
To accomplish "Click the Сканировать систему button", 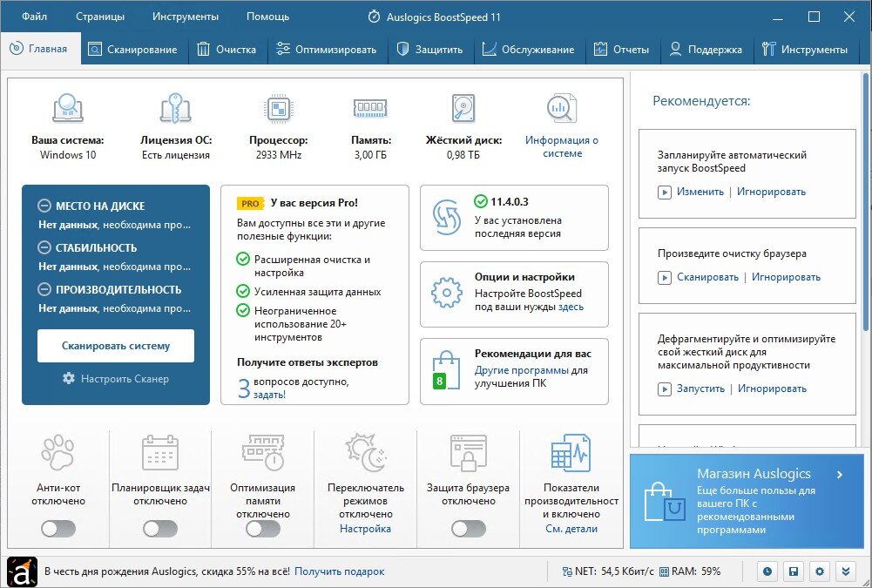I will 116,346.
